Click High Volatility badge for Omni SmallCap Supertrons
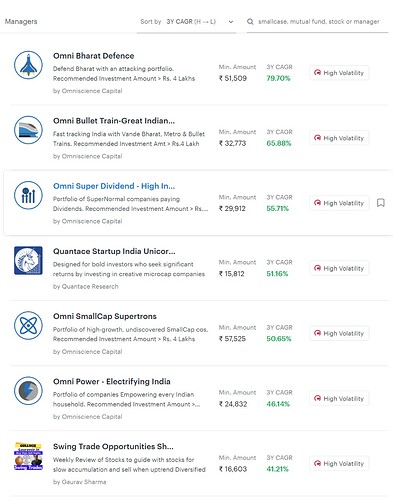Screen dimensions: 393x500 (339, 333)
